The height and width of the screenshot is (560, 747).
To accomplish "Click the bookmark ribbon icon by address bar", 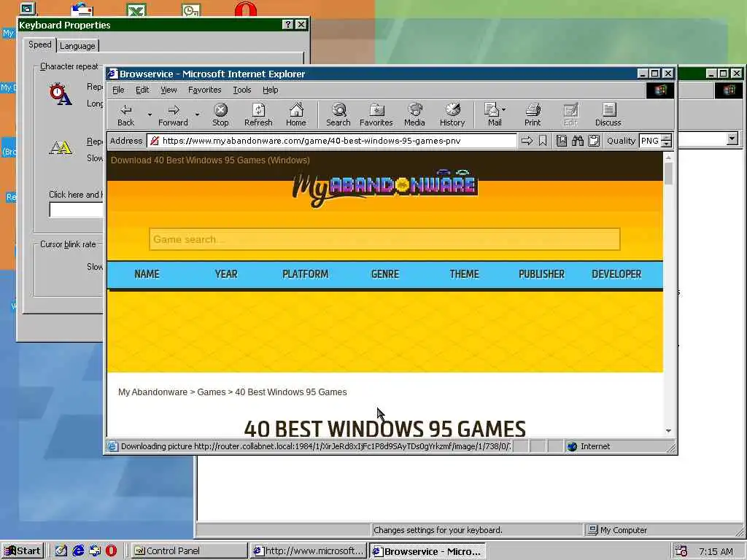I will 543,141.
